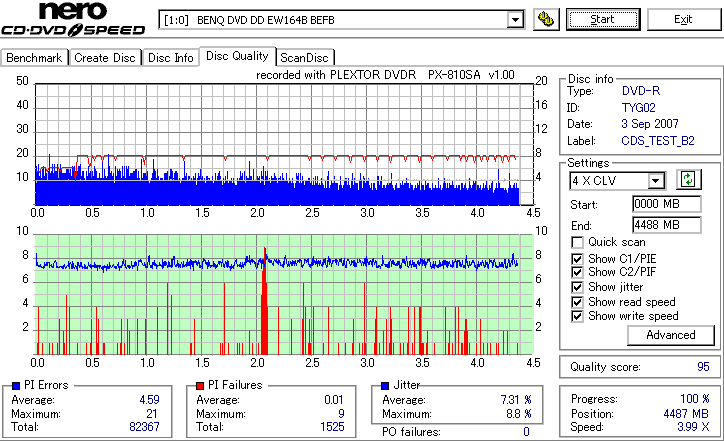The height and width of the screenshot is (441, 724).
Task: Click Quality score value 95
Action: point(703,367)
